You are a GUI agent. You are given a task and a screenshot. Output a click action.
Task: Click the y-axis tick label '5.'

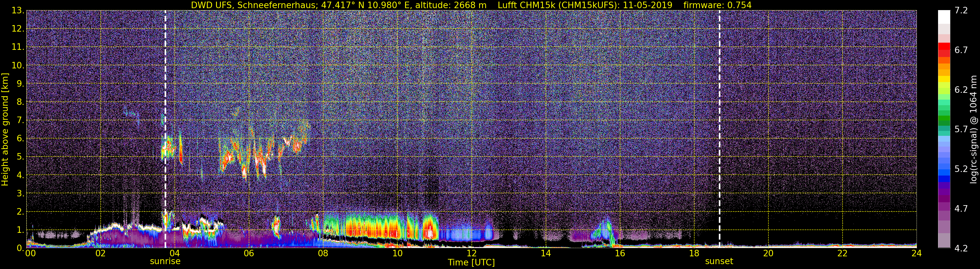[x=20, y=157]
